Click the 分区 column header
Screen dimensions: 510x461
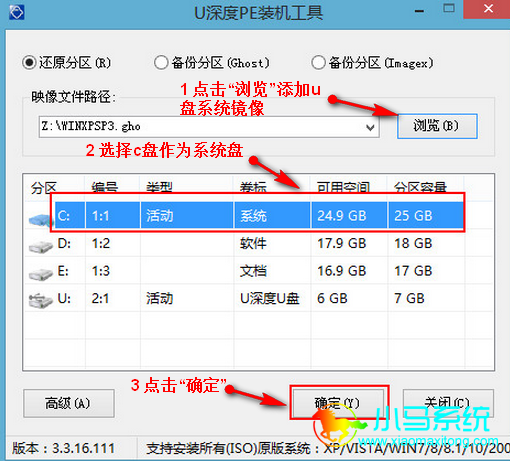click(x=44, y=188)
